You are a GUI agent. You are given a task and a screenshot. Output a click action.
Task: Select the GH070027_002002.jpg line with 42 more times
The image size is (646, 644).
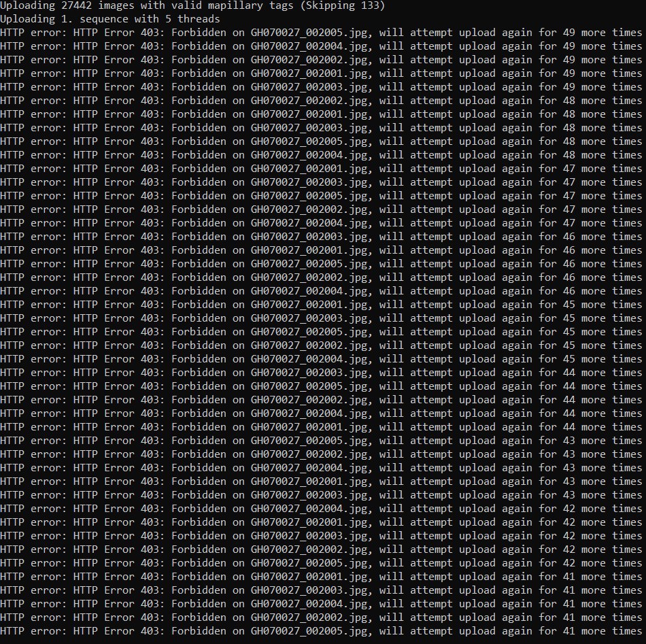point(321,549)
